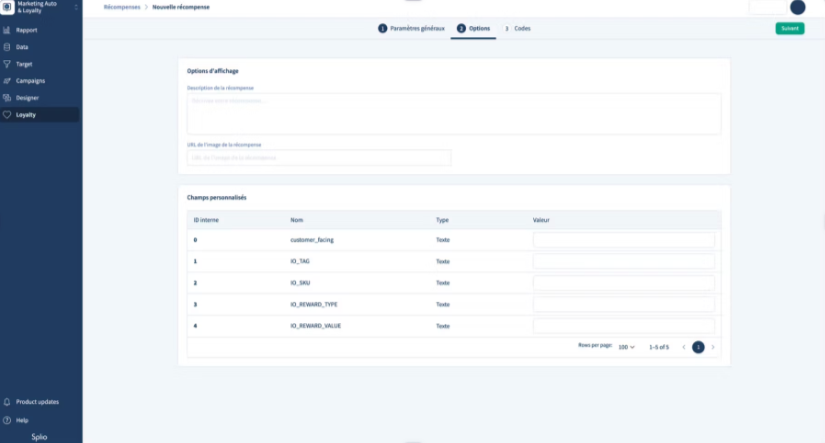
Task: Navigate to Récompenses breadcrumb link
Action: 122,7
